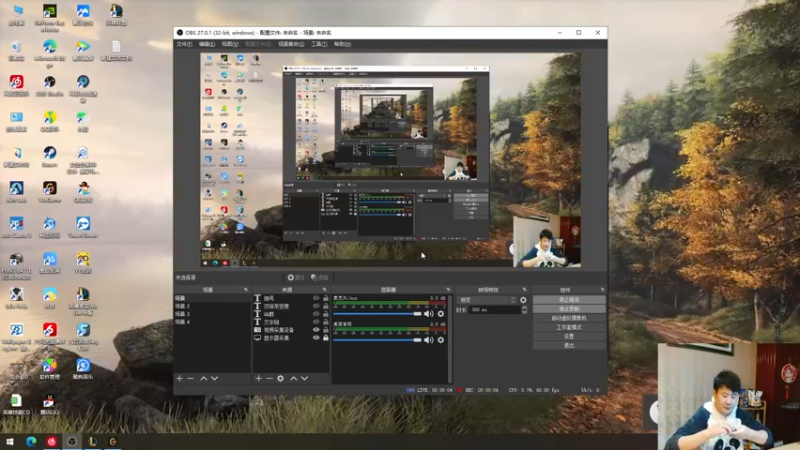Open transition properties gear next to 渐变
This screenshot has height=450, width=800.
(x=523, y=300)
